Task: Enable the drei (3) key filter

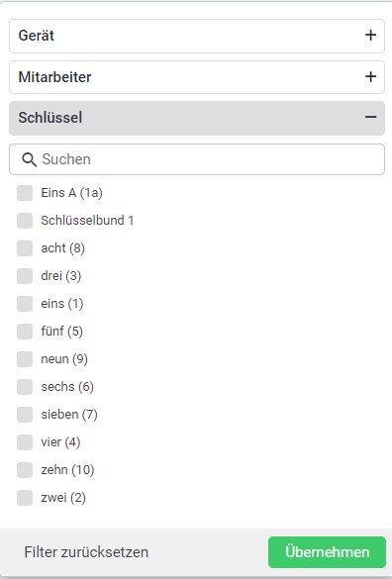Action: 25,276
